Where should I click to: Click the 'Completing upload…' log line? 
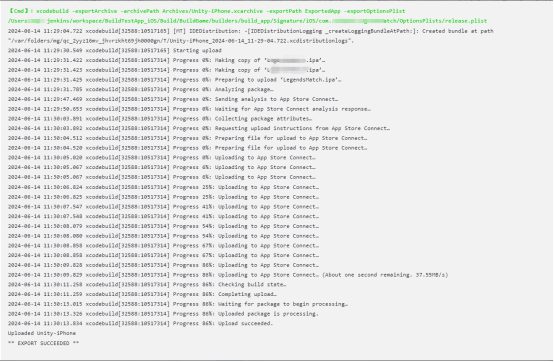[x=142, y=295]
